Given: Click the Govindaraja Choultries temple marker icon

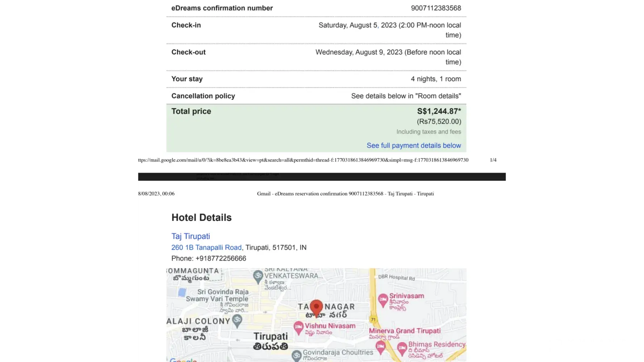Looking at the screenshot, I should [297, 355].
